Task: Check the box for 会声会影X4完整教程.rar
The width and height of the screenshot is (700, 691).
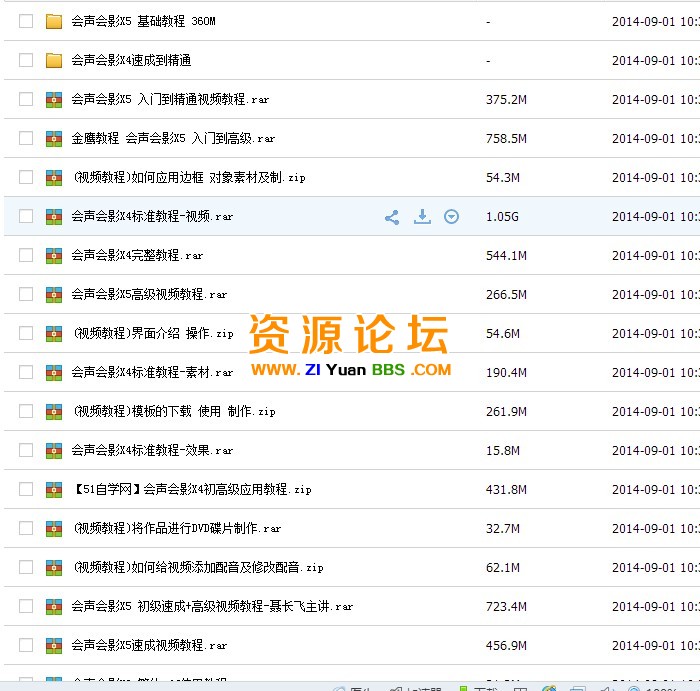Action: point(26,255)
